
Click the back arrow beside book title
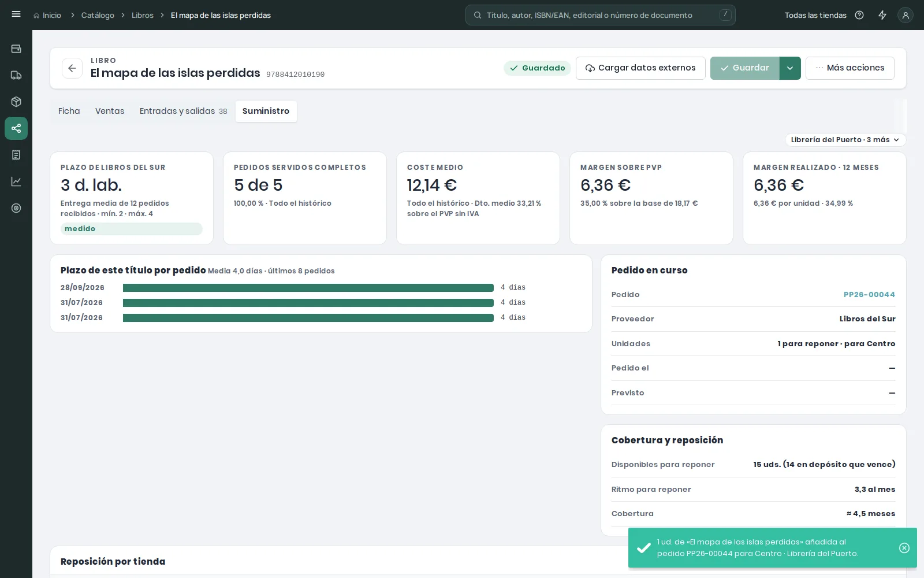[72, 68]
